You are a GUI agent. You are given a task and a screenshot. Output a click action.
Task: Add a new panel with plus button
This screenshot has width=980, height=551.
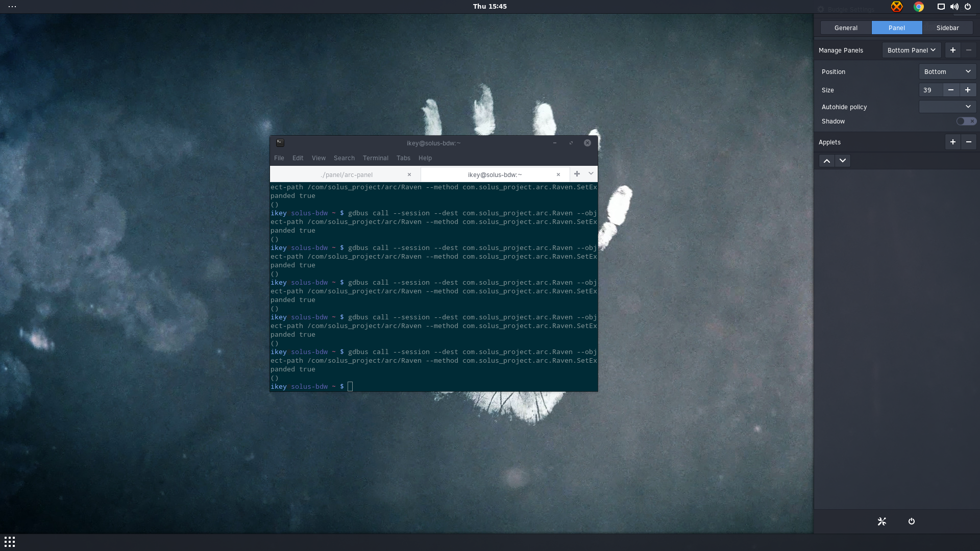pyautogui.click(x=952, y=50)
